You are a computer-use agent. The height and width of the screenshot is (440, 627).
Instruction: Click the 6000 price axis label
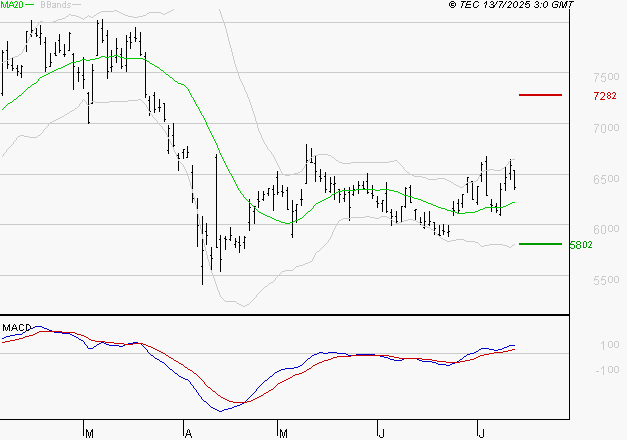pyautogui.click(x=605, y=230)
